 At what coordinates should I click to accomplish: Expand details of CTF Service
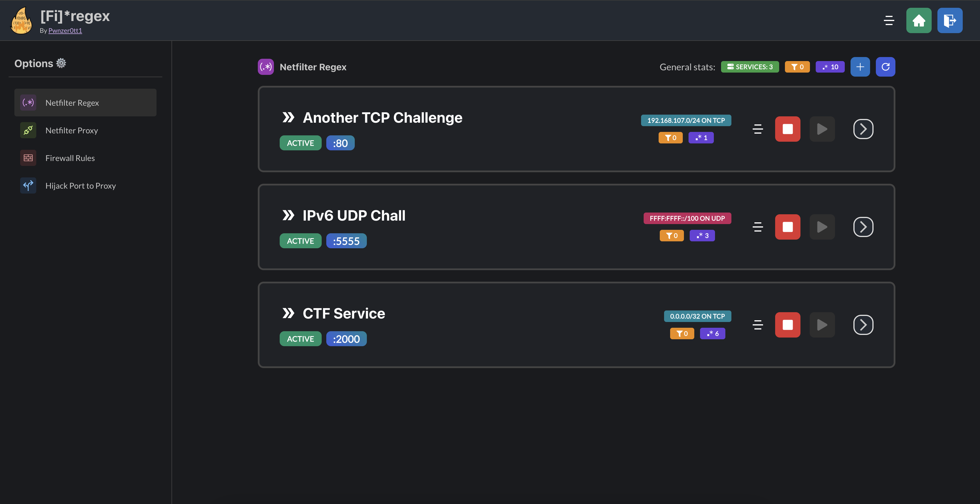pyautogui.click(x=863, y=325)
